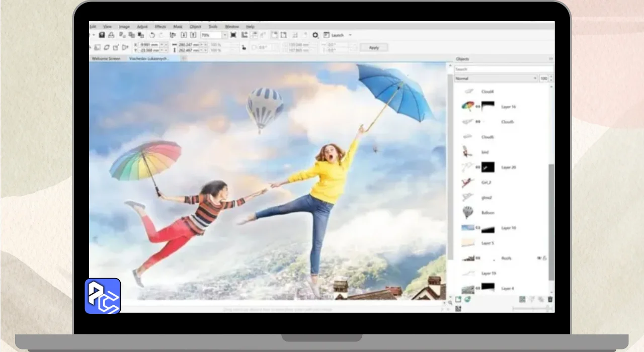Click the Save icon in the toolbar

pos(102,35)
